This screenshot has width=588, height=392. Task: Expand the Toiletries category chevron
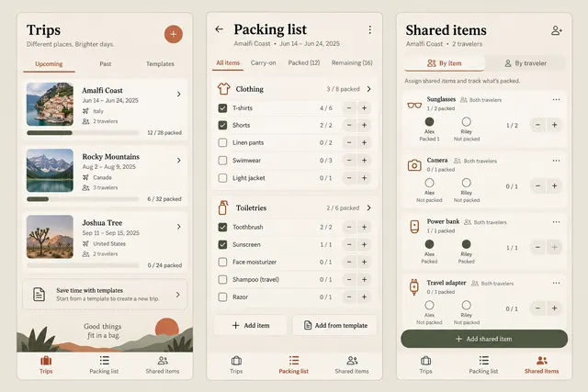point(369,207)
